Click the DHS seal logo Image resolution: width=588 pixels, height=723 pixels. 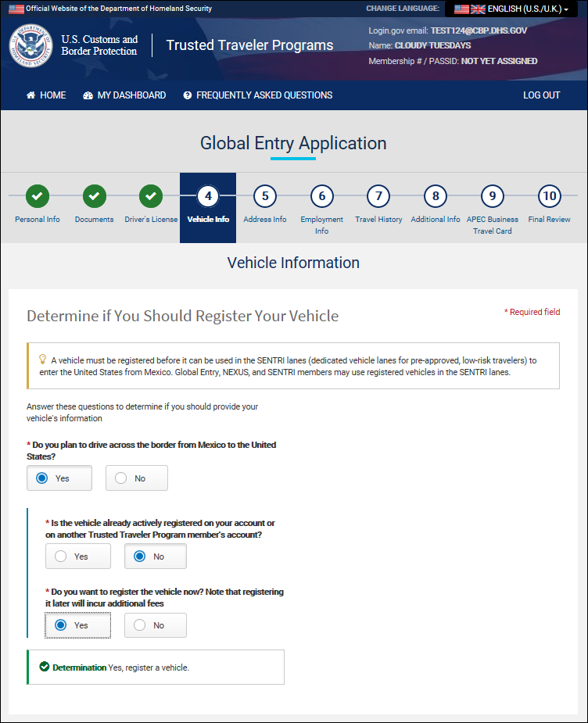30,45
